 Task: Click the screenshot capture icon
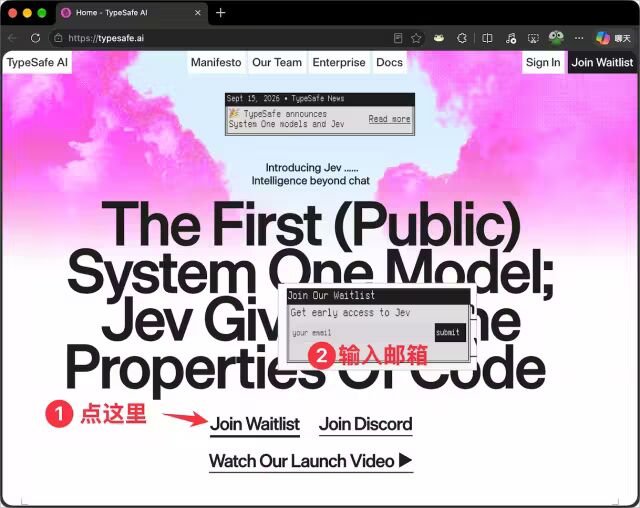point(533,38)
